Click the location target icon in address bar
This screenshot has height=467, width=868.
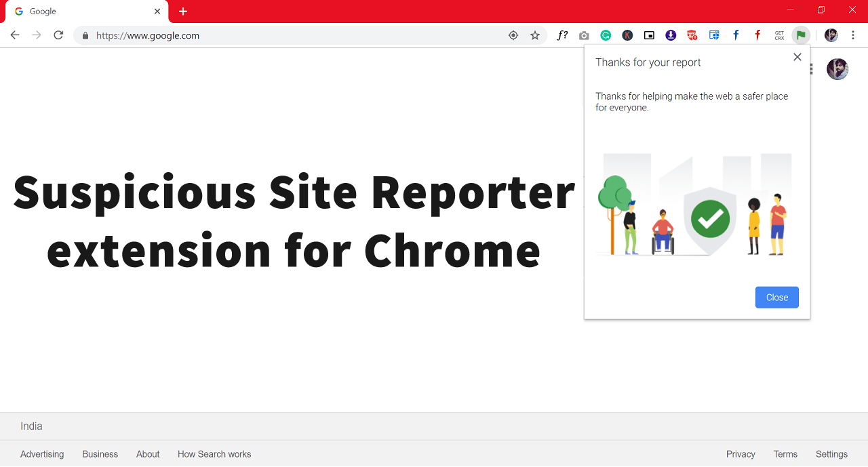pyautogui.click(x=513, y=35)
